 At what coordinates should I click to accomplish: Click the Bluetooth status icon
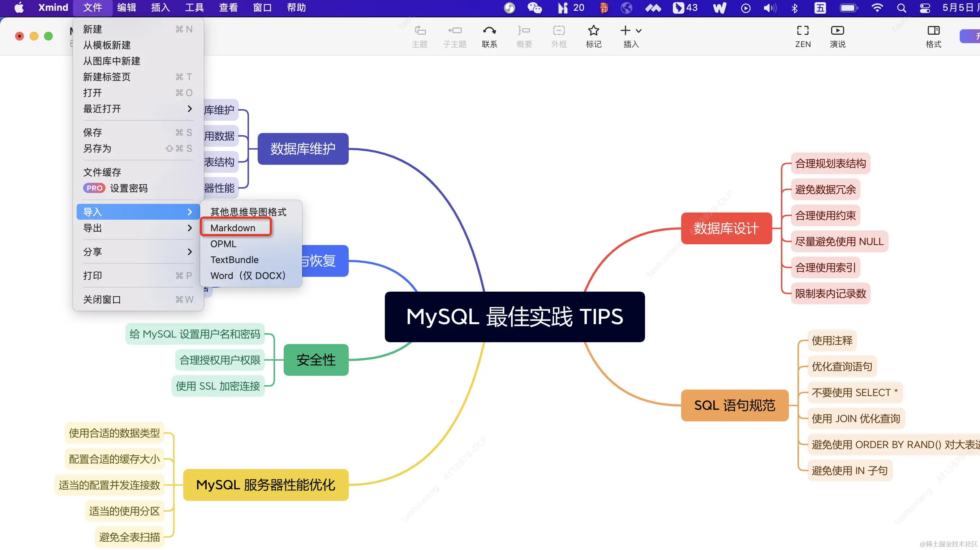(x=794, y=8)
